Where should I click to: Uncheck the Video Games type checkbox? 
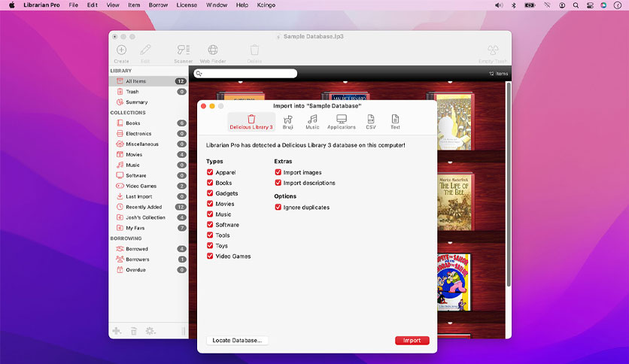pyautogui.click(x=210, y=256)
